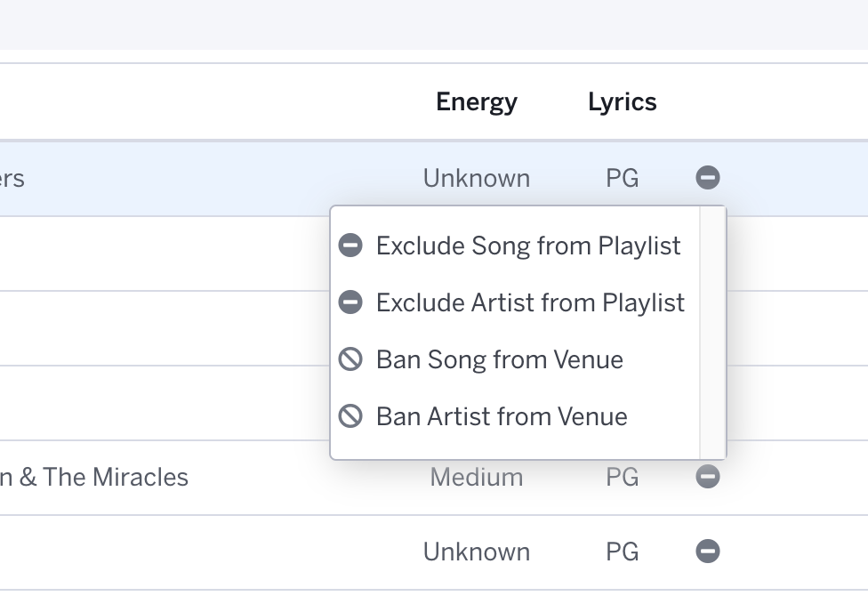The height and width of the screenshot is (596, 868).
Task: Click Unknown energy value in bottom row
Action: click(477, 552)
